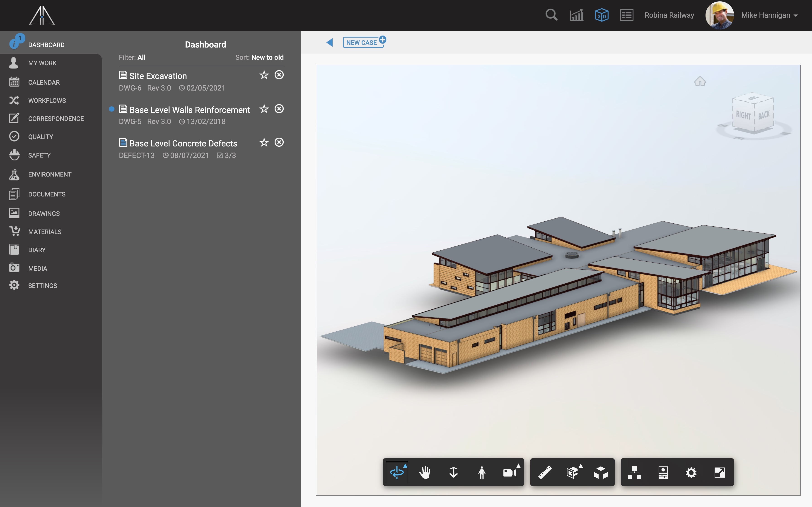Toggle favorite on Base Level Concrete Defects
Viewport: 812px width, 507px height.
tap(264, 143)
